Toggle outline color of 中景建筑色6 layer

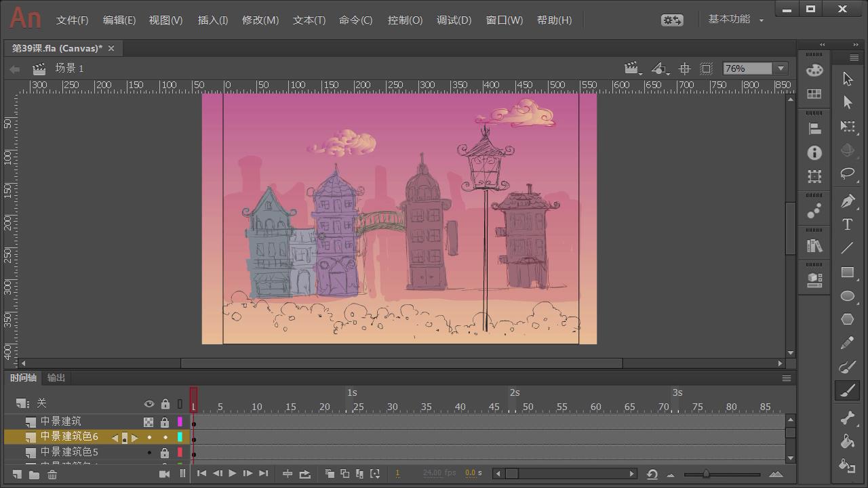[180, 437]
